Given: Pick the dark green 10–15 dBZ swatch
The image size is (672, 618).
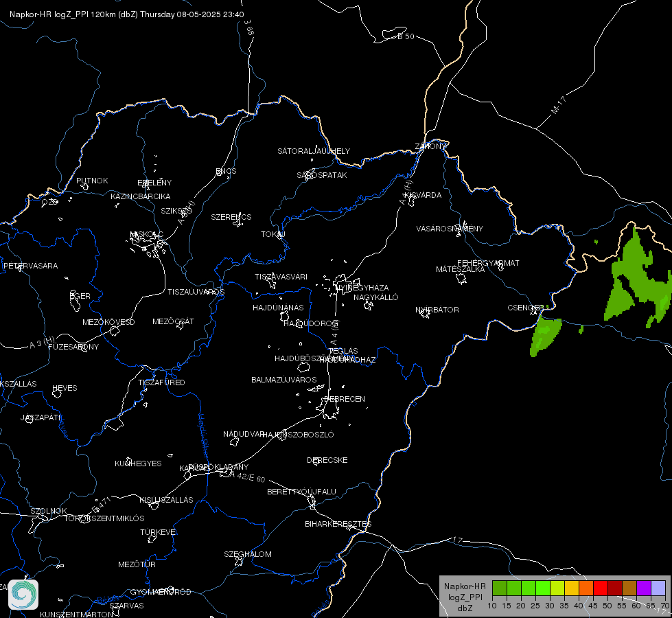Looking at the screenshot, I should click(x=500, y=588).
